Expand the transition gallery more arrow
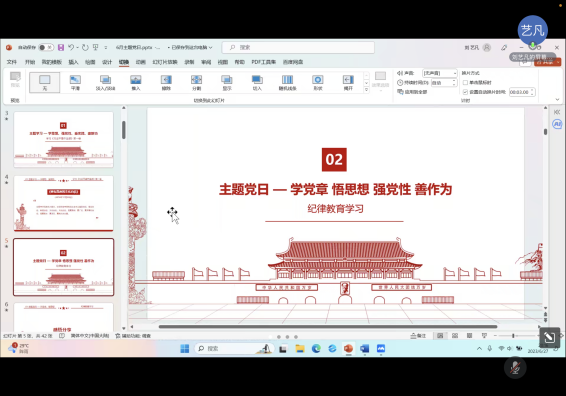 366,90
